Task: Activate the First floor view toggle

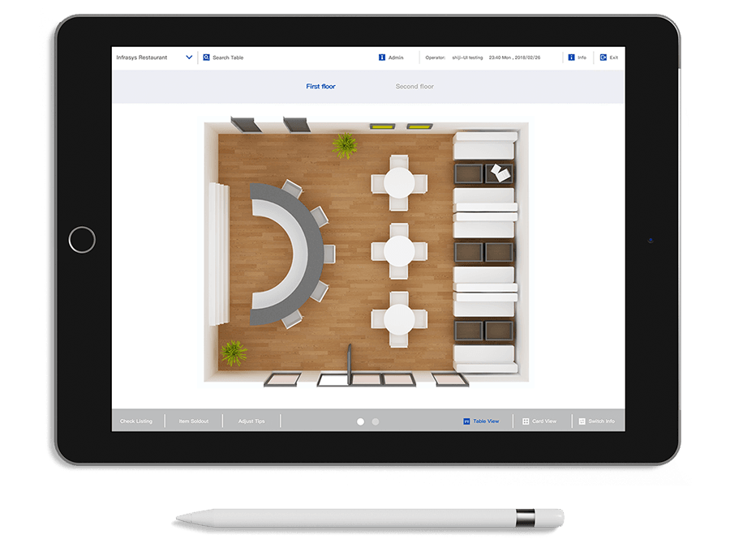Action: click(x=321, y=87)
